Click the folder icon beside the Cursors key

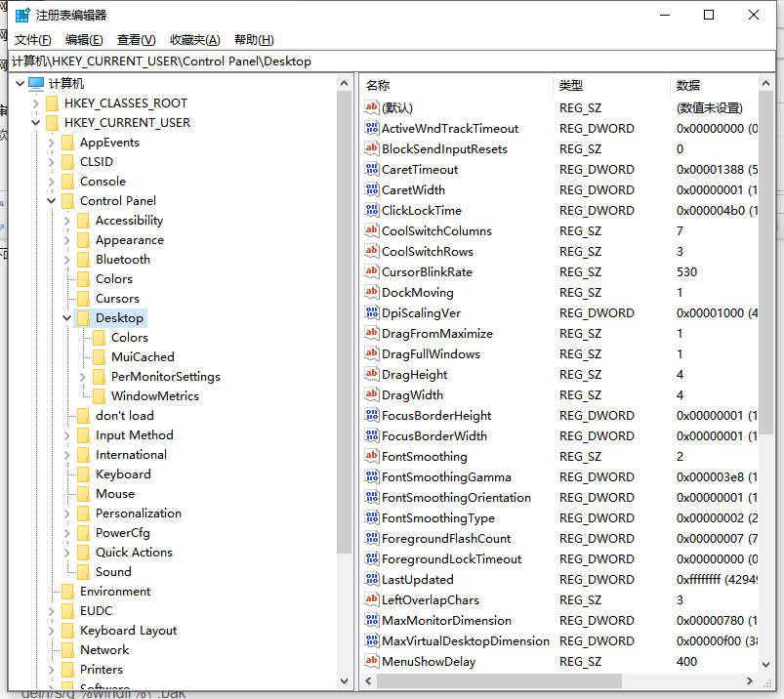pyautogui.click(x=83, y=298)
